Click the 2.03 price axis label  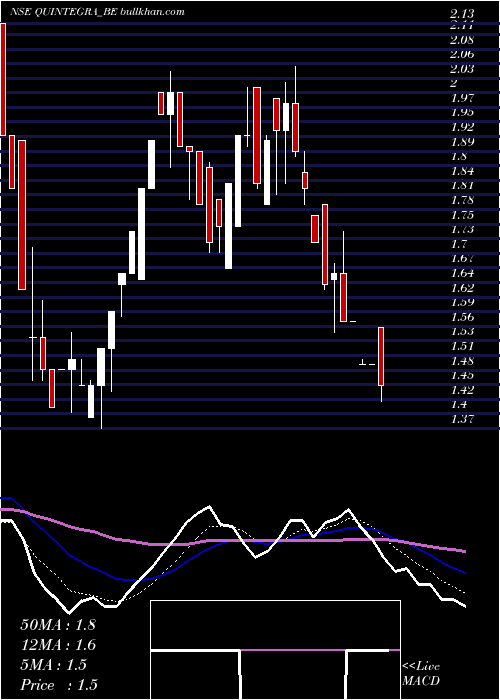(462, 69)
